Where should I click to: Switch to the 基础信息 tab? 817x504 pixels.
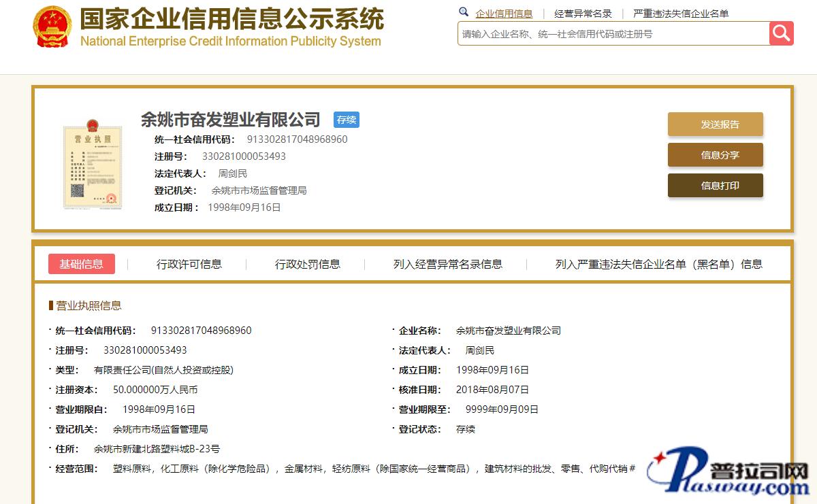pyautogui.click(x=82, y=264)
